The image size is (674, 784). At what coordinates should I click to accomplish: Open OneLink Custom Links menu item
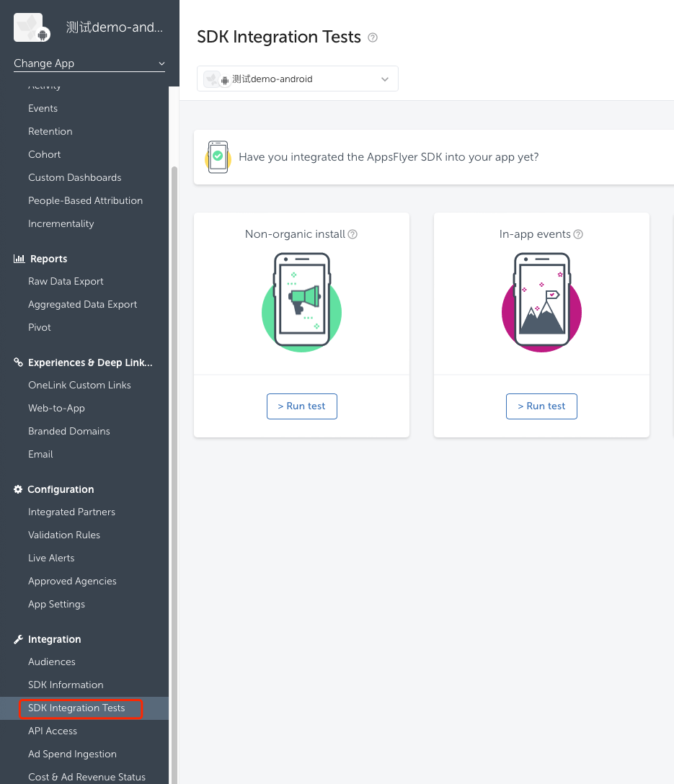click(79, 385)
